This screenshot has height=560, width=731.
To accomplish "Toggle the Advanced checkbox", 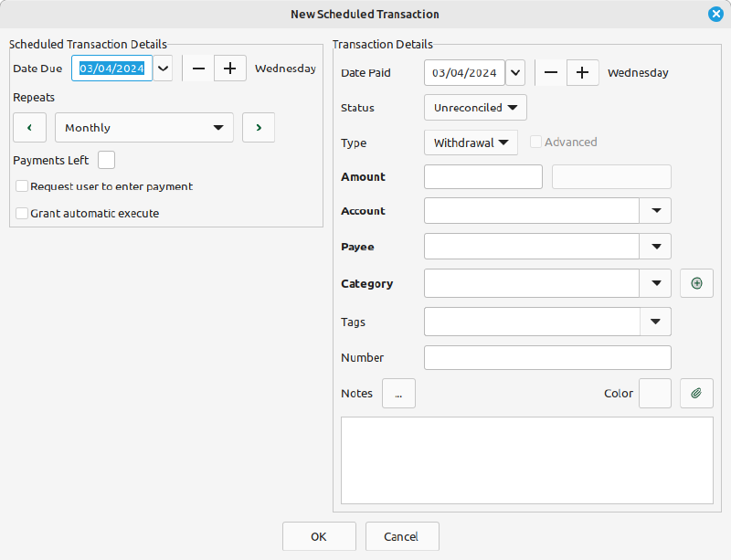I will tap(536, 142).
